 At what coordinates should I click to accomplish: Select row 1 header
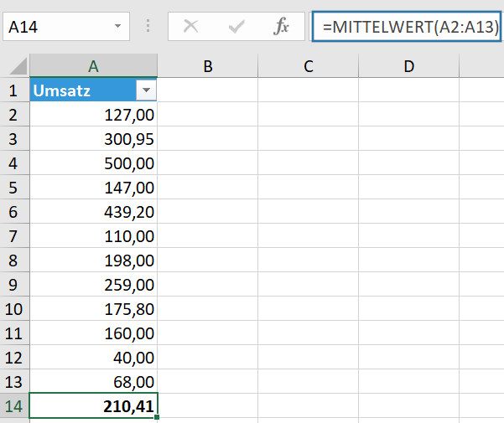click(x=14, y=90)
